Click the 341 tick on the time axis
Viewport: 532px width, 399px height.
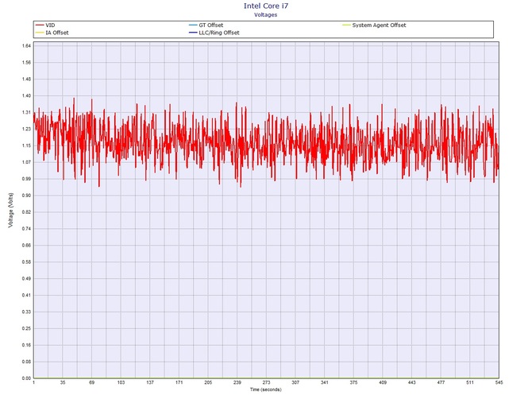(324, 382)
